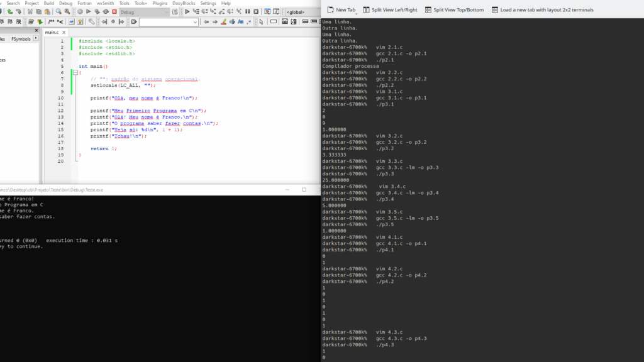This screenshot has width=644, height=362.
Task: Select the pointer cursor tool icon
Action: pyautogui.click(x=261, y=22)
